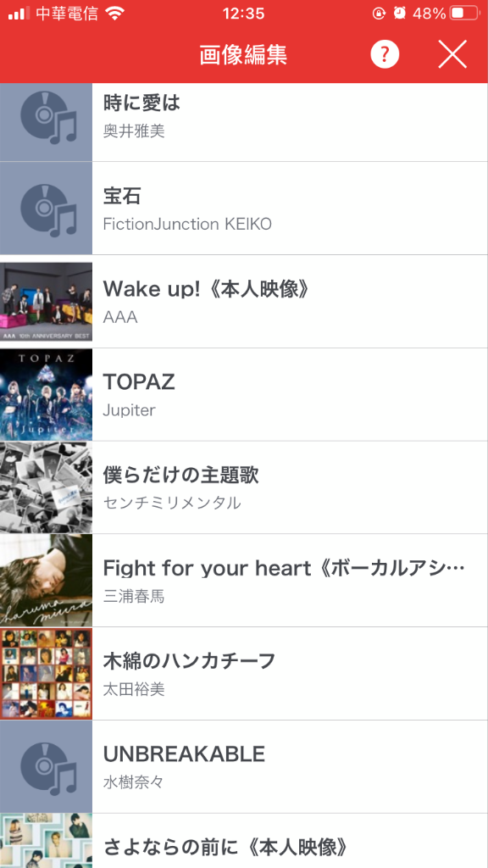Tap the 太田裕美 multi-photo album cover
The width and height of the screenshot is (488, 868).
coord(46,674)
